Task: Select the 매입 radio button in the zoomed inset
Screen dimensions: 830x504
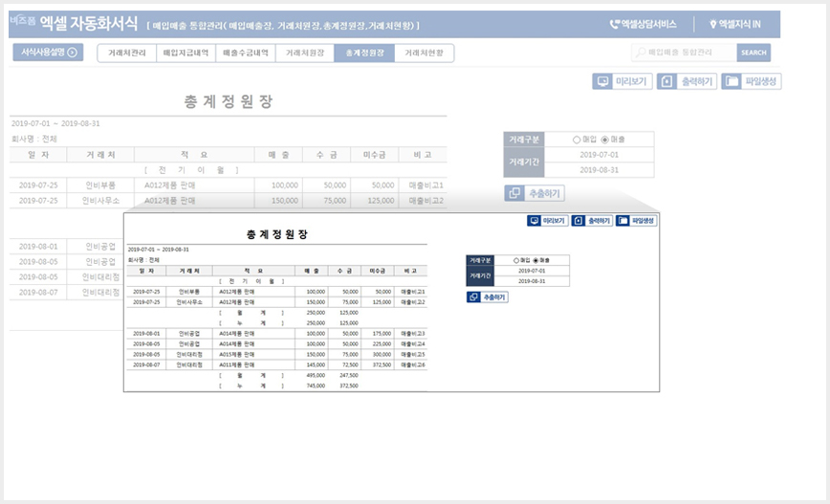Action: coord(516,260)
